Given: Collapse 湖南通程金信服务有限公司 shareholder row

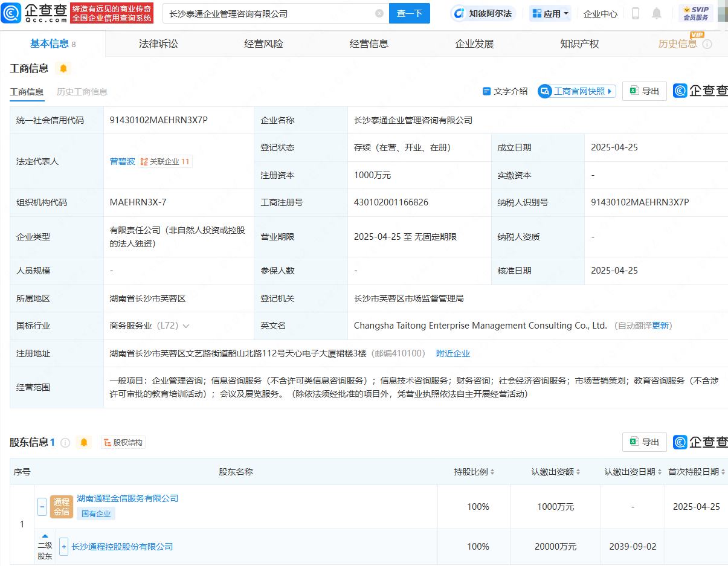Looking at the screenshot, I should point(42,506).
